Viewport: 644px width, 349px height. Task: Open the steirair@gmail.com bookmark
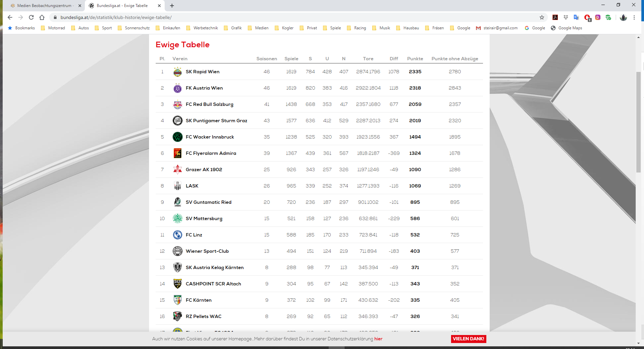(x=497, y=28)
